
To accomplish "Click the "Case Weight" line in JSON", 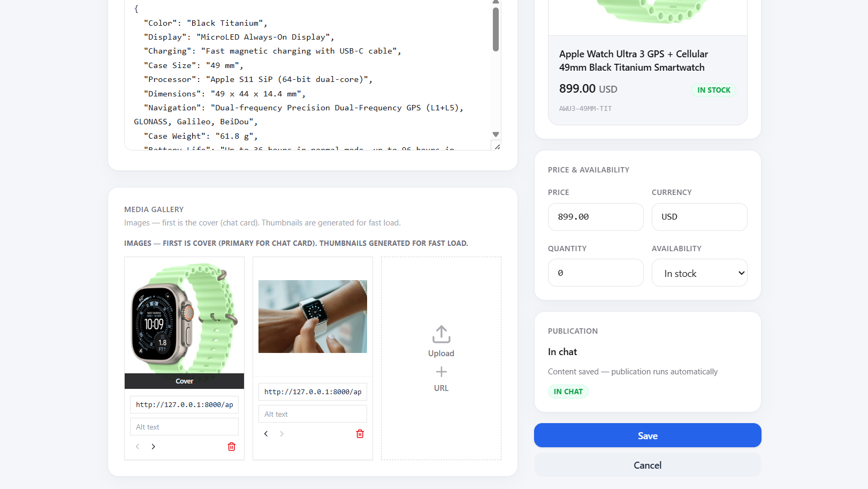I will (201, 136).
